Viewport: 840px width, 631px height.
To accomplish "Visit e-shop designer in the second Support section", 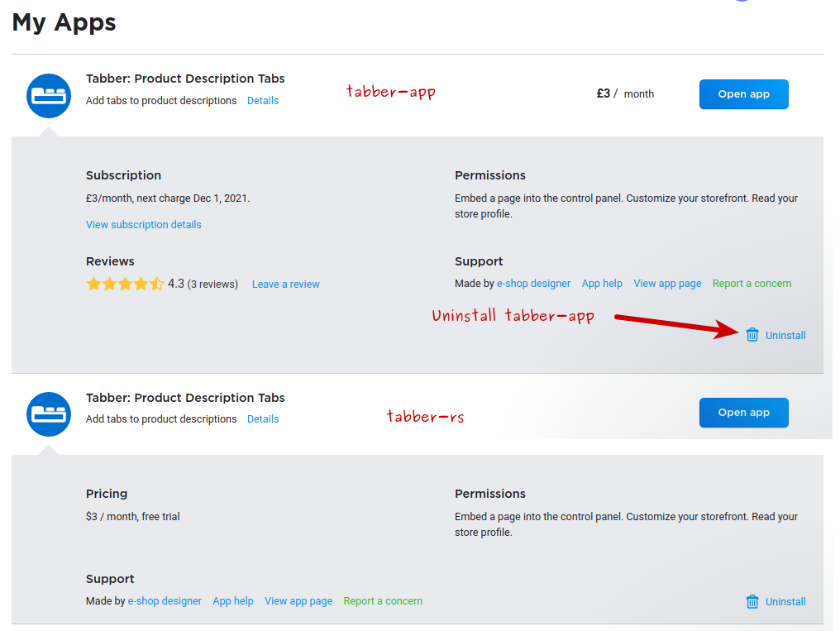I will click(x=165, y=601).
